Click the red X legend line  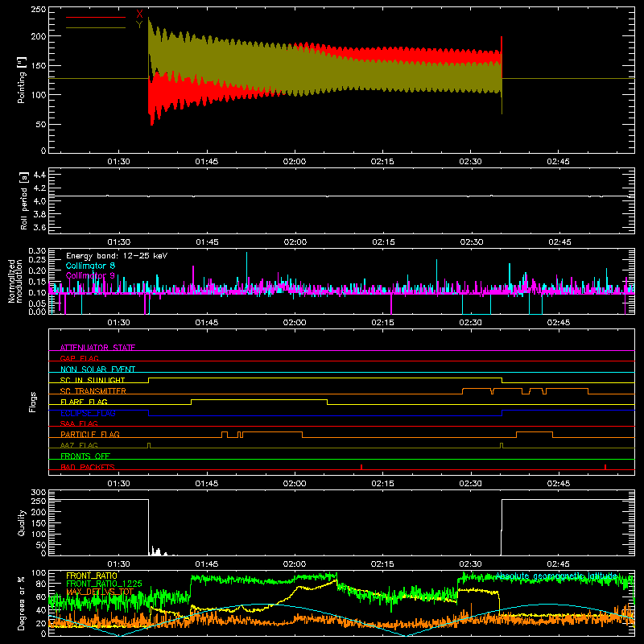pyautogui.click(x=96, y=17)
